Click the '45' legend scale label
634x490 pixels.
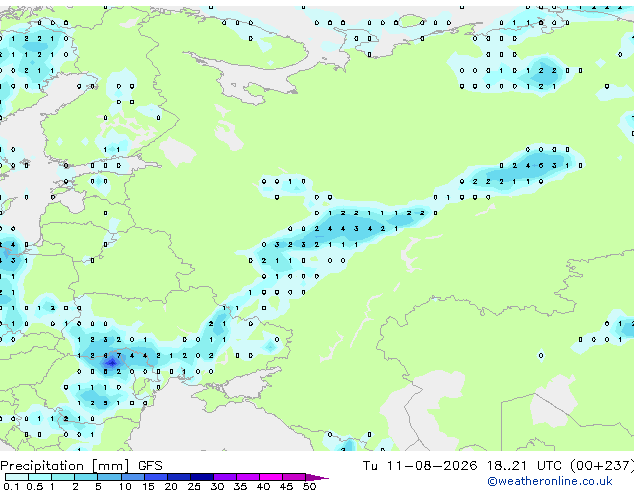(x=286, y=486)
